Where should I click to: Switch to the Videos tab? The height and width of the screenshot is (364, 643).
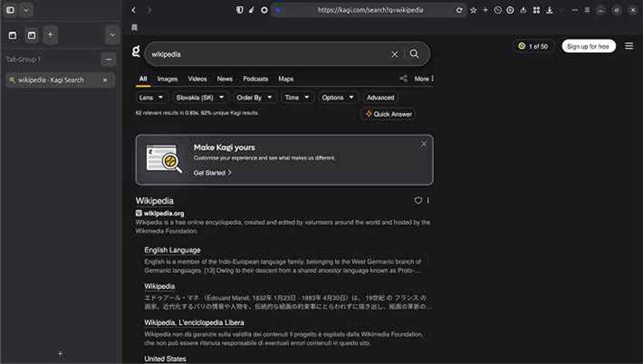pyautogui.click(x=197, y=78)
